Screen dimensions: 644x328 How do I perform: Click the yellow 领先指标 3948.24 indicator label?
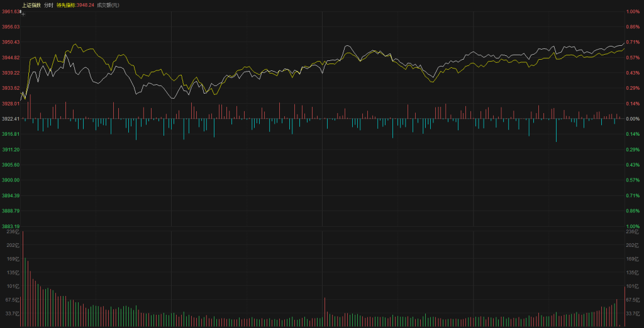click(75, 5)
